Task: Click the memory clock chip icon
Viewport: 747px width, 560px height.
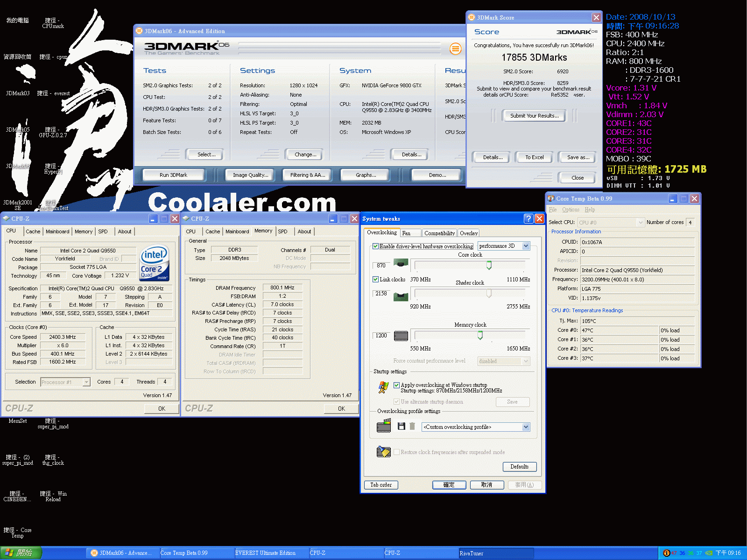Action: click(x=401, y=336)
